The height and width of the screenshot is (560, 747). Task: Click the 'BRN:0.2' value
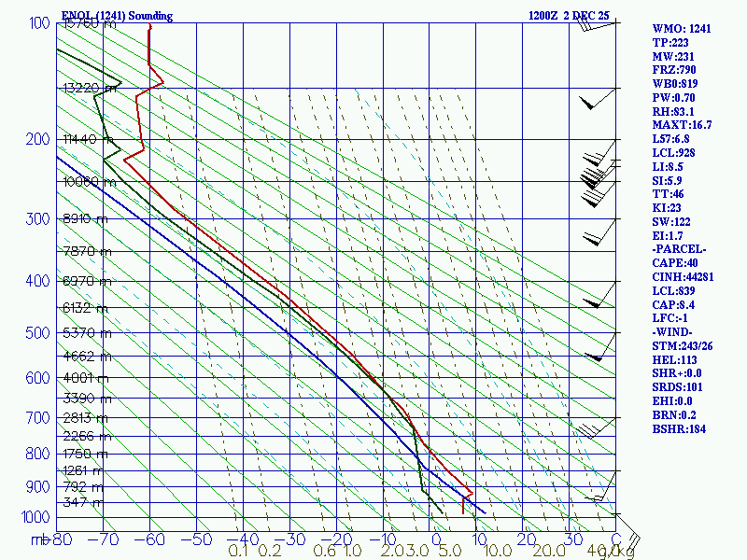coord(674,414)
